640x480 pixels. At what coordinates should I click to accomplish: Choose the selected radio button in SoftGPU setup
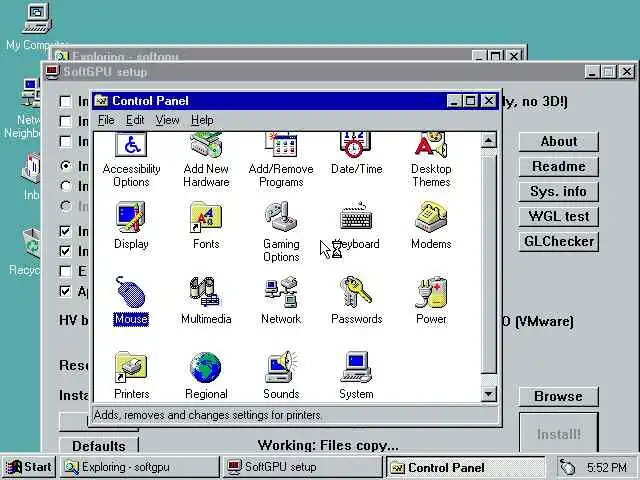click(x=65, y=165)
